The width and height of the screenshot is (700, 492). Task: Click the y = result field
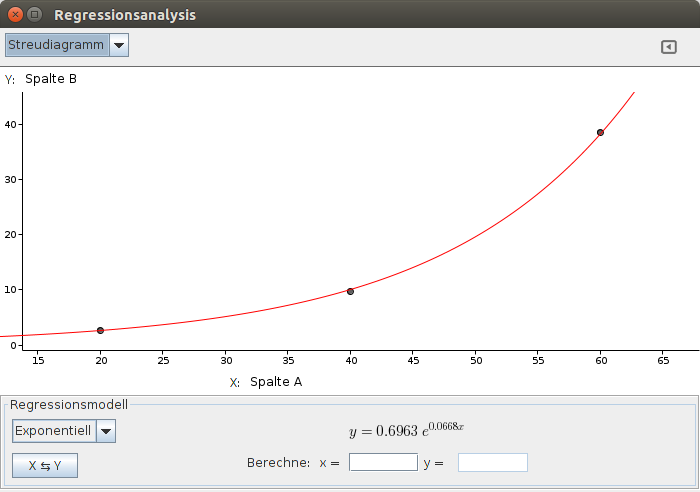pyautogui.click(x=493, y=462)
